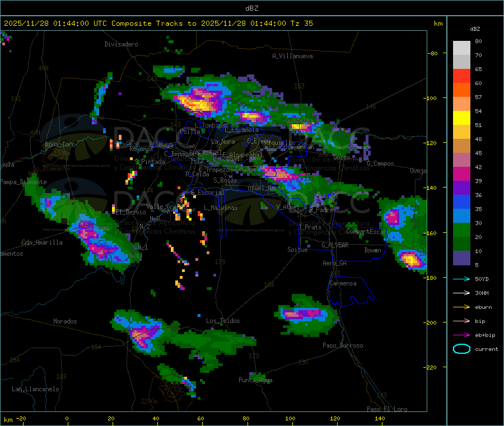The height and width of the screenshot is (426, 504).
Task: Pick the purple swatch between 39 and 36 dBZ
Action: 461,188
